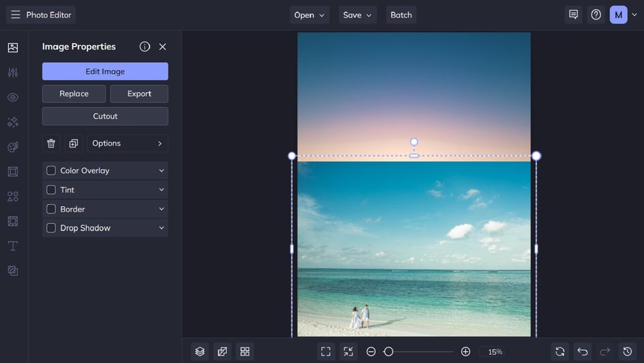Expand the Options submenu
The image size is (644, 363).
point(128,143)
